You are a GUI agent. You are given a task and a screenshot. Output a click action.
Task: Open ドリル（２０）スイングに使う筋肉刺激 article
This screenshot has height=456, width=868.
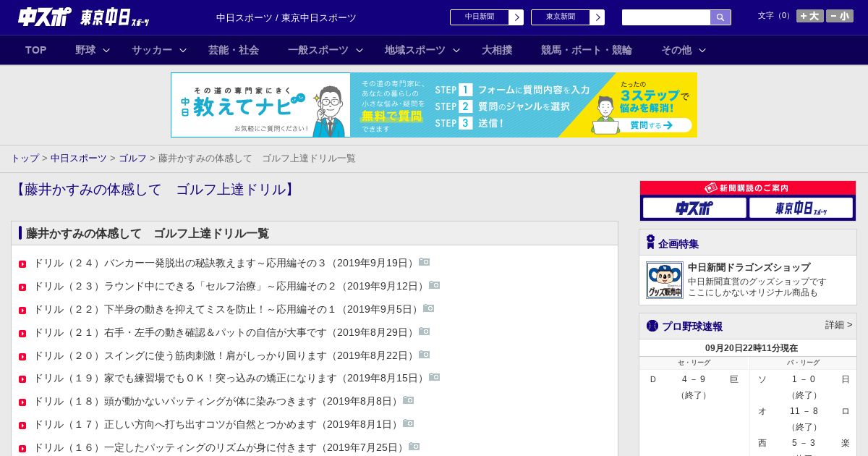225,355
